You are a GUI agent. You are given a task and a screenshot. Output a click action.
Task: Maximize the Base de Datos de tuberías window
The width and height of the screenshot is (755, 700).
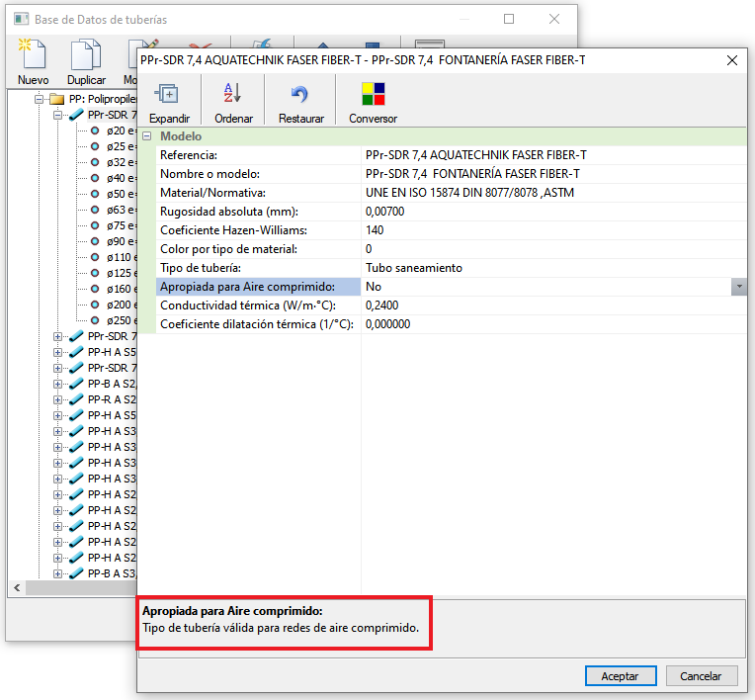pos(509,19)
